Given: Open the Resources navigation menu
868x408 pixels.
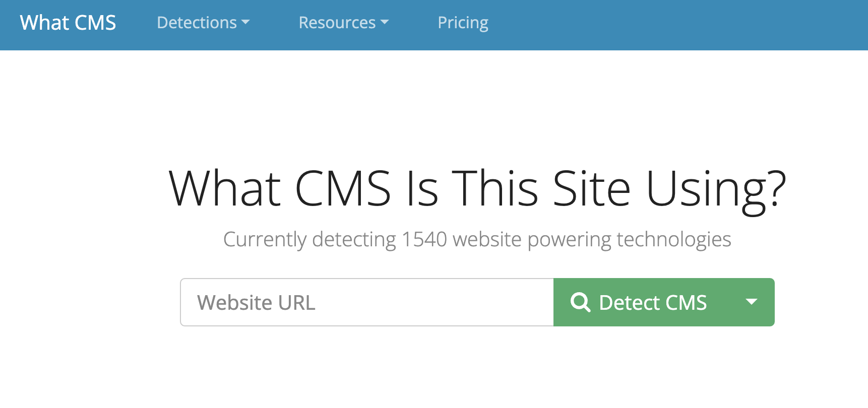Looking at the screenshot, I should 343,23.
